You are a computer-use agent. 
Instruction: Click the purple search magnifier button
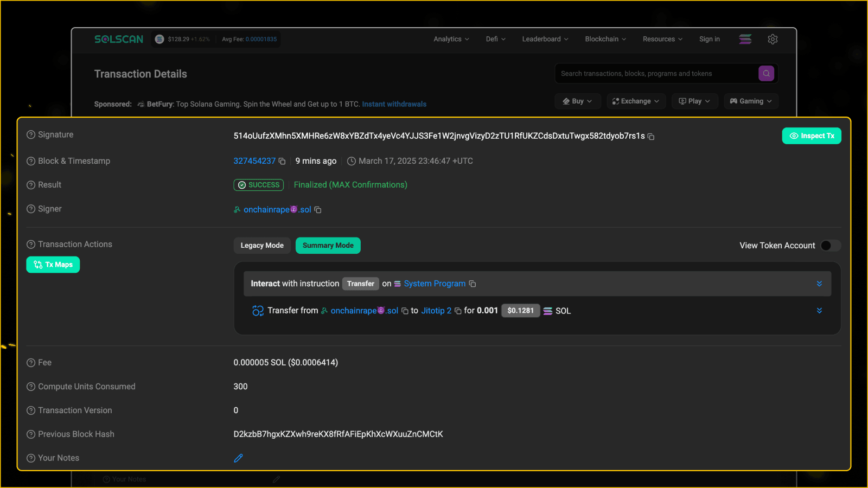pyautogui.click(x=766, y=73)
